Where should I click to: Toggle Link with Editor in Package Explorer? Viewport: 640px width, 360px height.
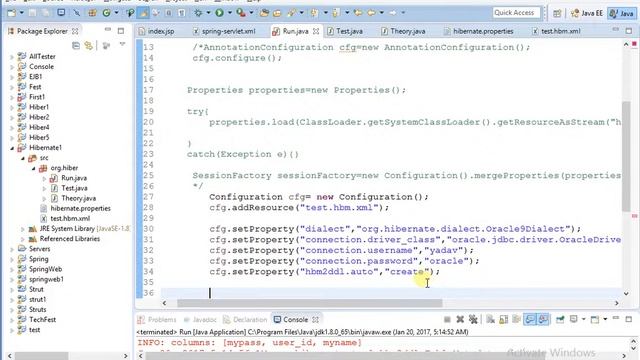(89, 46)
